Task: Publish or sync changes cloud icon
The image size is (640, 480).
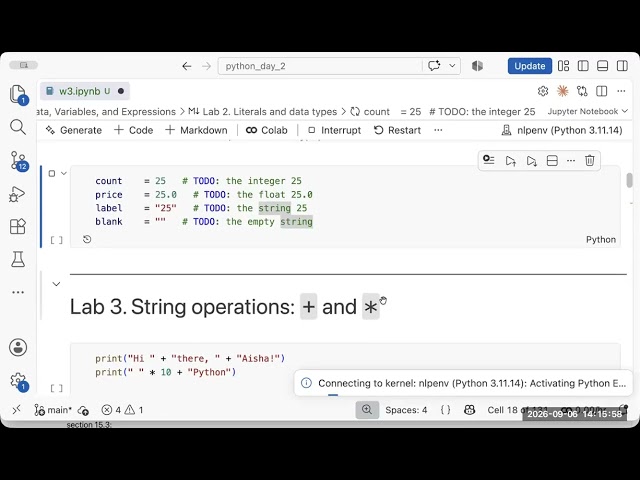Action: [x=83, y=410]
